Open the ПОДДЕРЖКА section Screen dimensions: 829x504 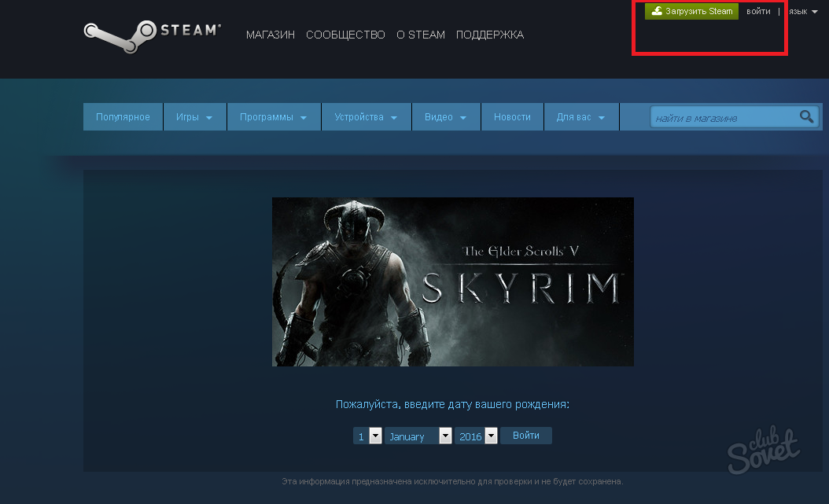[x=489, y=35]
